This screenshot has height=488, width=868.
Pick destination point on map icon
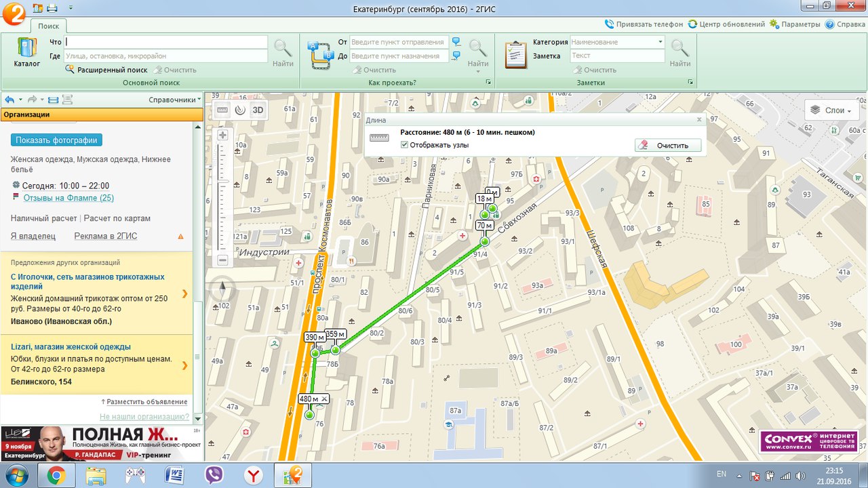coord(456,56)
